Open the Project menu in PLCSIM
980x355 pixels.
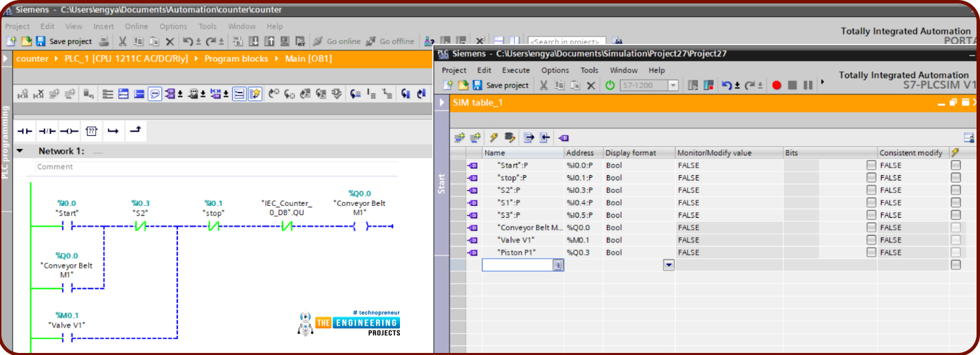pos(454,70)
